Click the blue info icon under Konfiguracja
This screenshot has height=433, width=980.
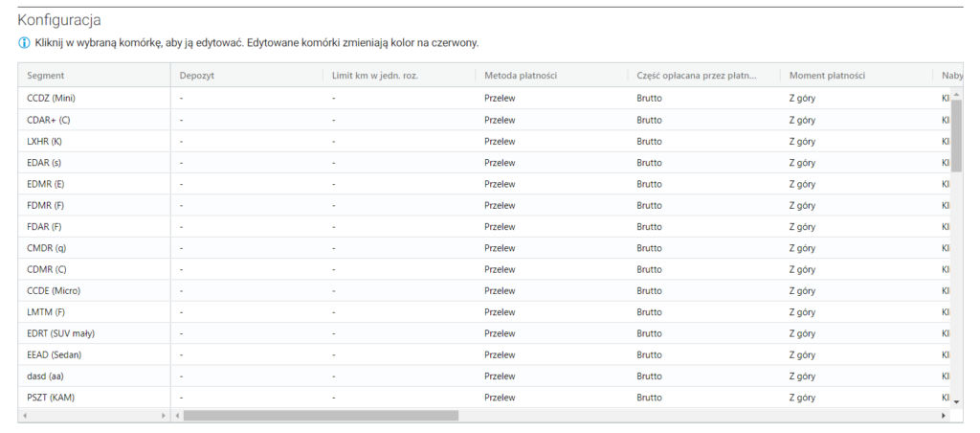pos(24,43)
